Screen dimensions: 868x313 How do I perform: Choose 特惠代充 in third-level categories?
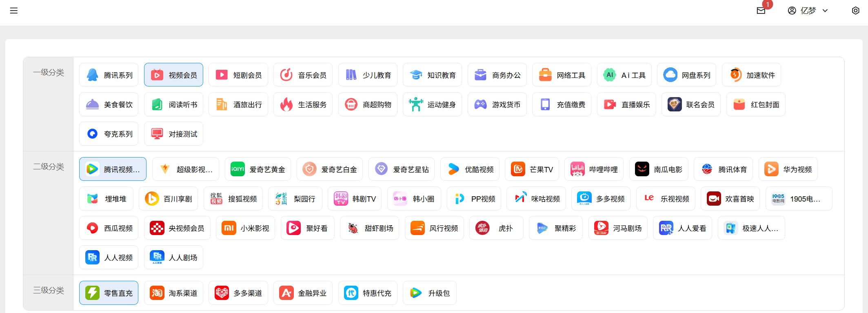(367, 293)
